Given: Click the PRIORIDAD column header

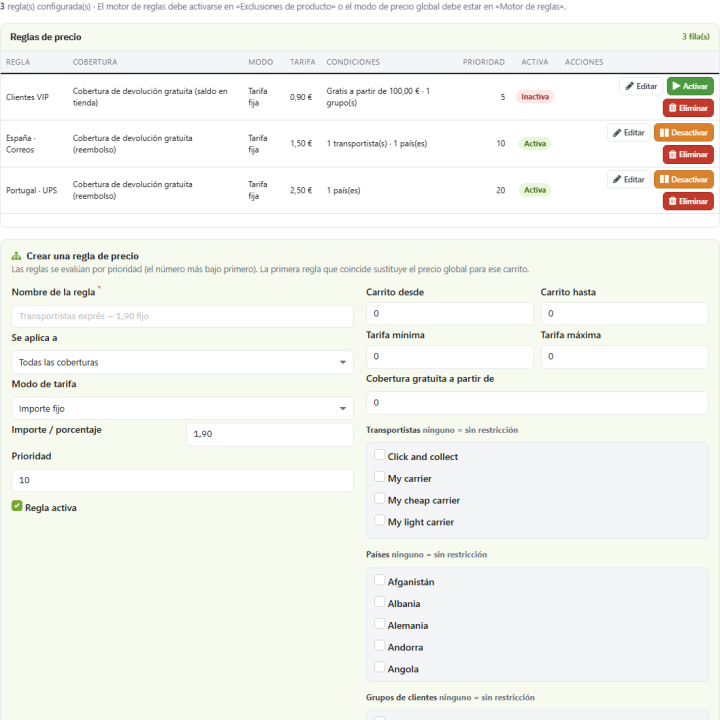Looking at the screenshot, I should (484, 62).
